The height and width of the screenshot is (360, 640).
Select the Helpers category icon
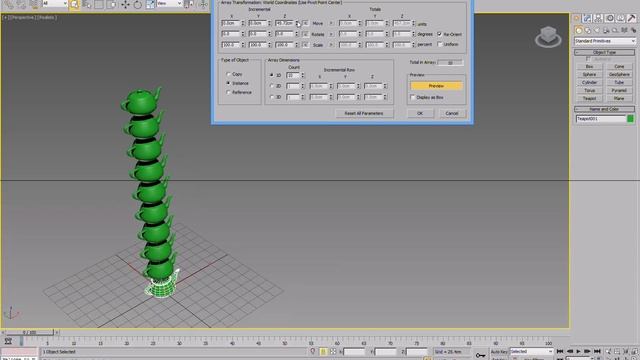[x=615, y=30]
